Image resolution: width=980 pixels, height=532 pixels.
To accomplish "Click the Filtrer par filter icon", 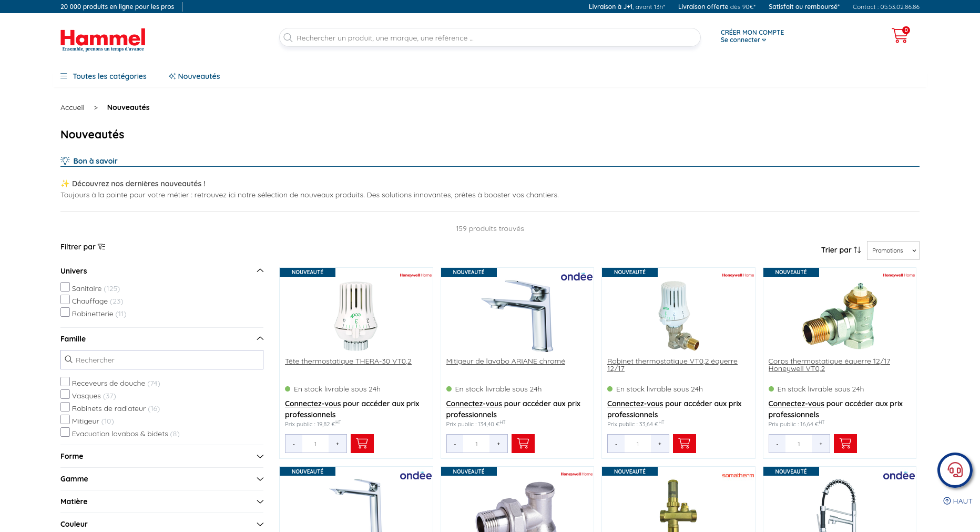I will coord(101,247).
